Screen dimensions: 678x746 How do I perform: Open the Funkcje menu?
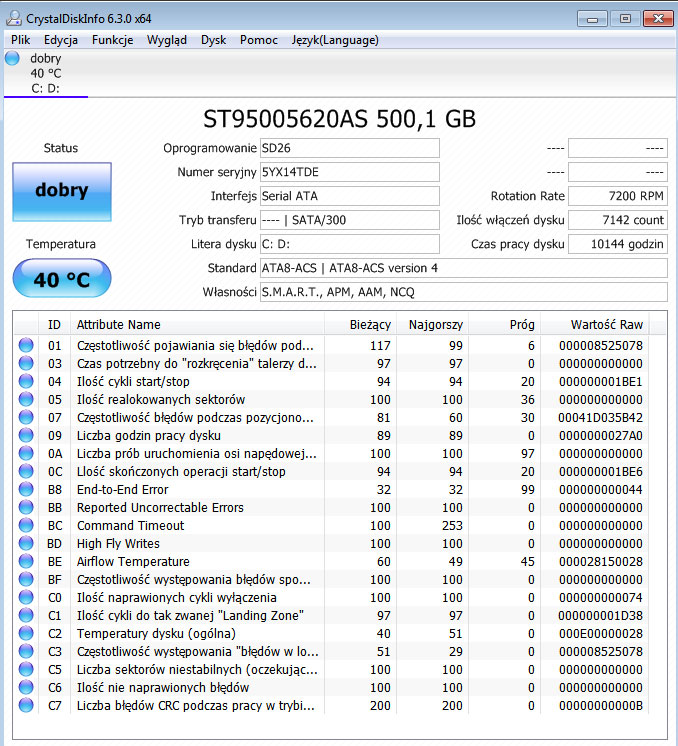[113, 40]
